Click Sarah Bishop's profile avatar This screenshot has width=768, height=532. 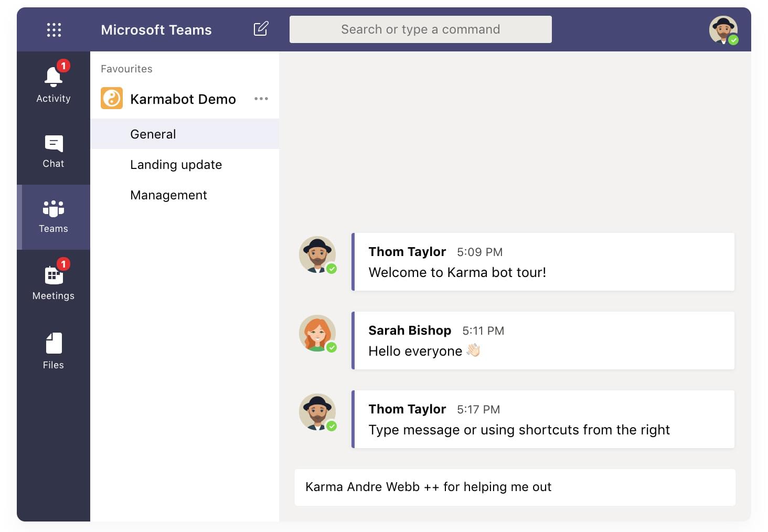point(318,334)
